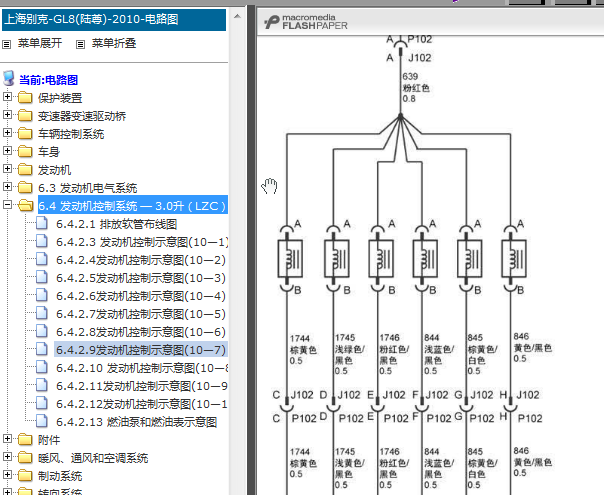Open 6.4.2.11发动机控制示意图

point(142,386)
